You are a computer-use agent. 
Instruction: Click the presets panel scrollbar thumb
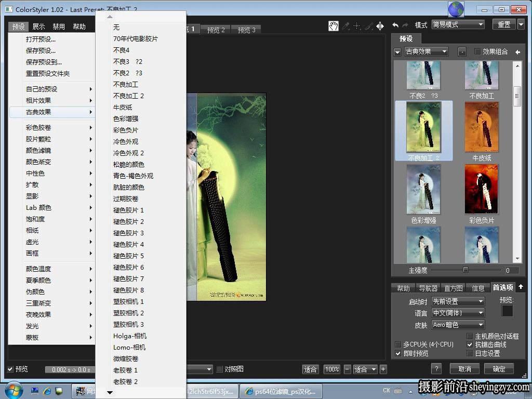517,96
